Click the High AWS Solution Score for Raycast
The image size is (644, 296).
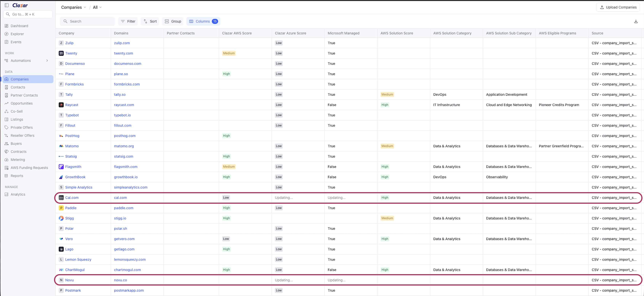pyautogui.click(x=385, y=105)
